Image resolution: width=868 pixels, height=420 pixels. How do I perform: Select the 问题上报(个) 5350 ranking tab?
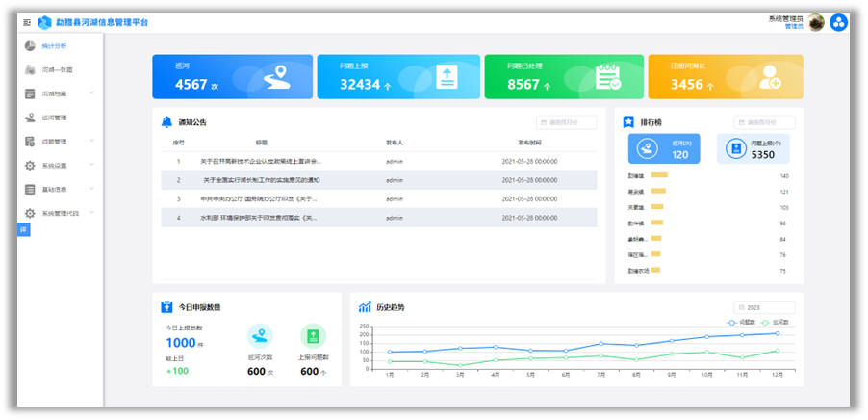pyautogui.click(x=753, y=149)
